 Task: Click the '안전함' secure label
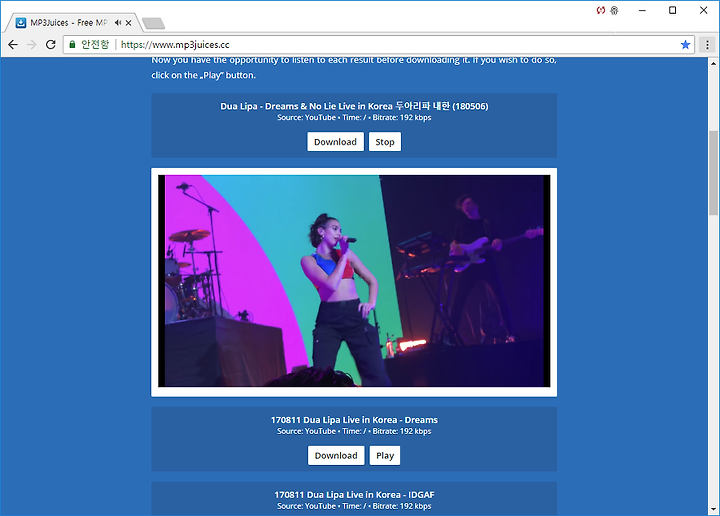(x=95, y=45)
